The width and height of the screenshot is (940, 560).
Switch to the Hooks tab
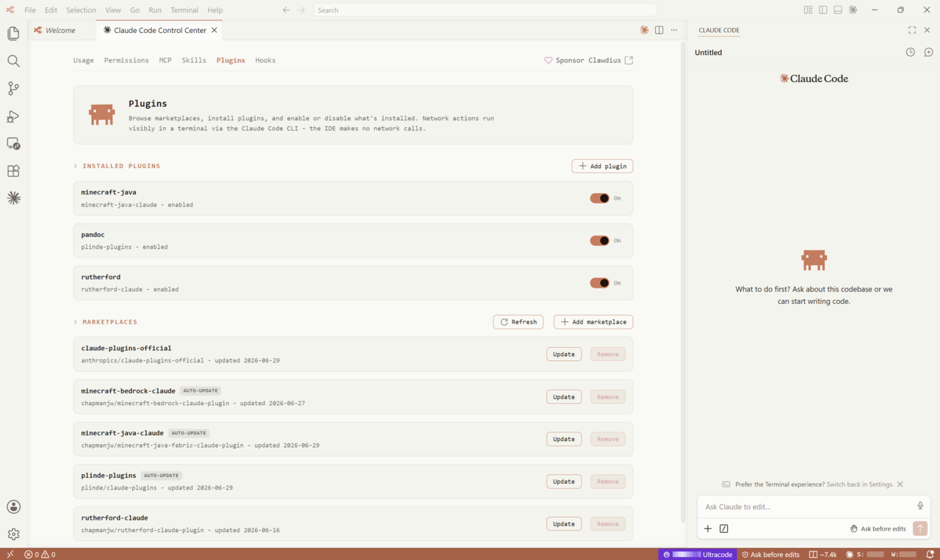(x=265, y=60)
